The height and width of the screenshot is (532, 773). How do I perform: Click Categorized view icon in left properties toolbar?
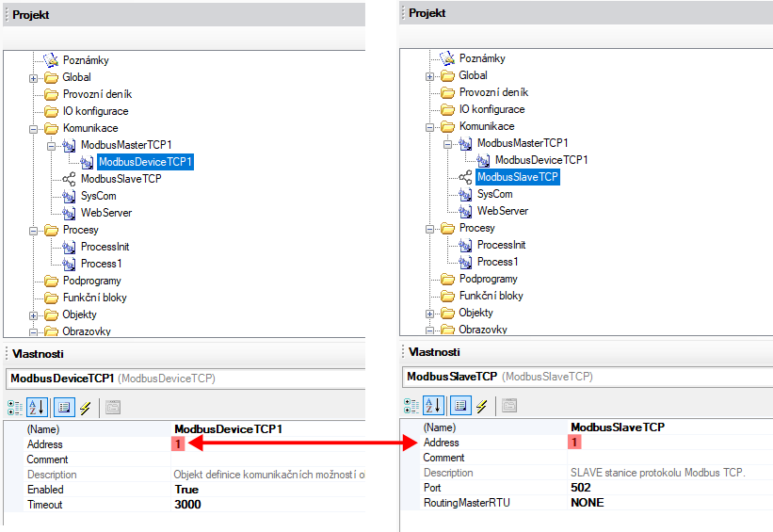click(16, 408)
